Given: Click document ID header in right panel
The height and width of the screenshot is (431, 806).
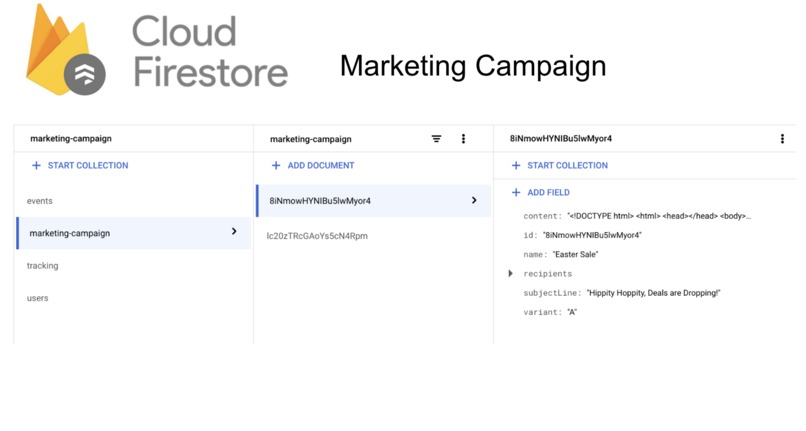Looking at the screenshot, I should [561, 138].
